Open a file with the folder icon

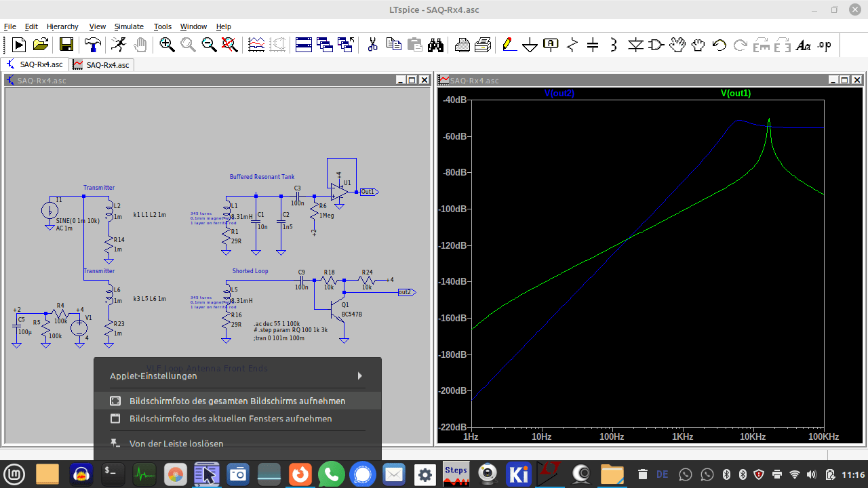point(41,45)
